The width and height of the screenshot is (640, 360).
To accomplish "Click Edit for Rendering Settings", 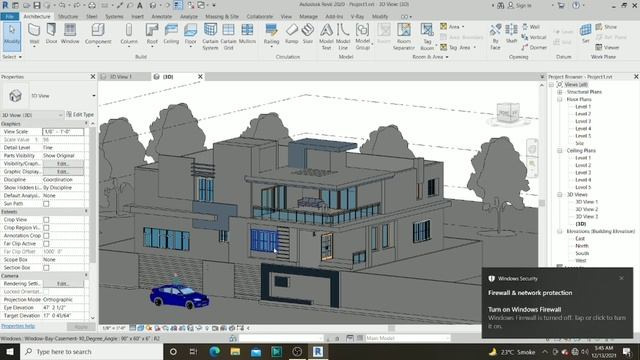I will point(63,284).
